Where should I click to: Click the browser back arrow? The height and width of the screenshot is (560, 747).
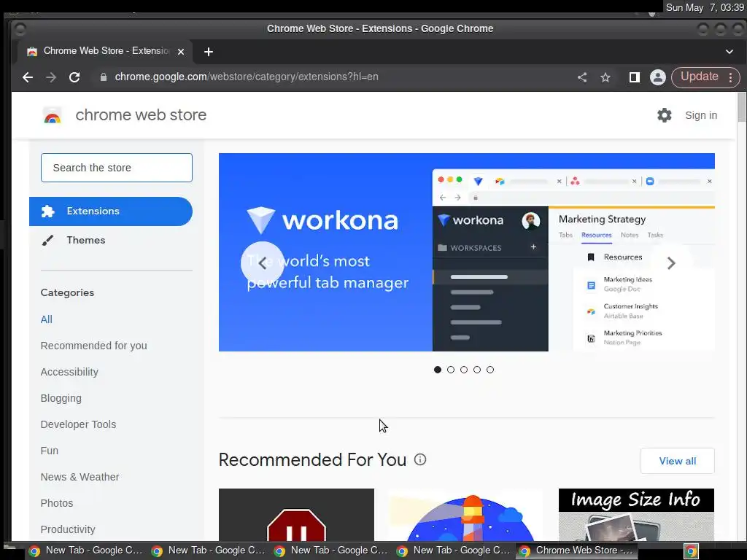28,77
